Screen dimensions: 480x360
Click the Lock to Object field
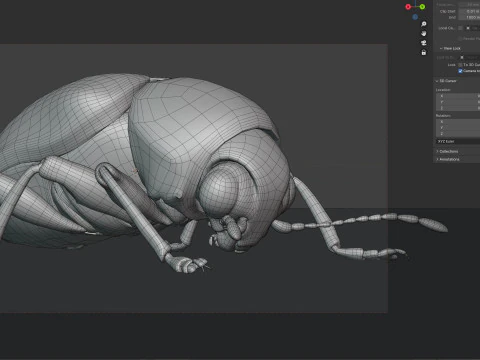469,58
